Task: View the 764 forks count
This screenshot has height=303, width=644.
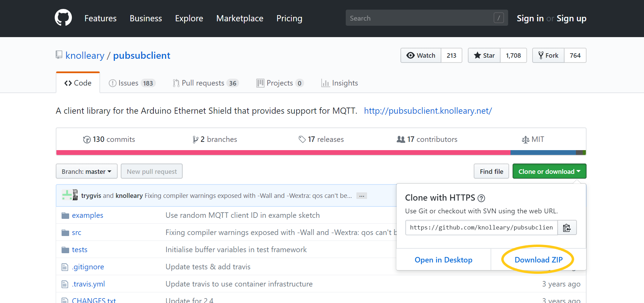Action: coord(575,55)
